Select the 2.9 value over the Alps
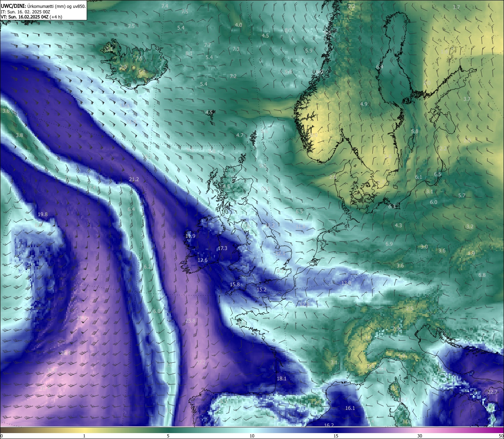 [396, 329]
